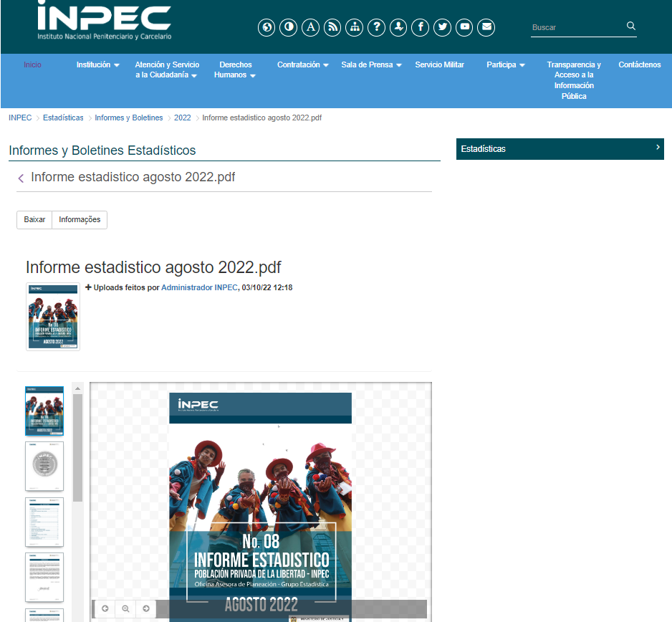Open the RSS feed icon

pyautogui.click(x=332, y=27)
